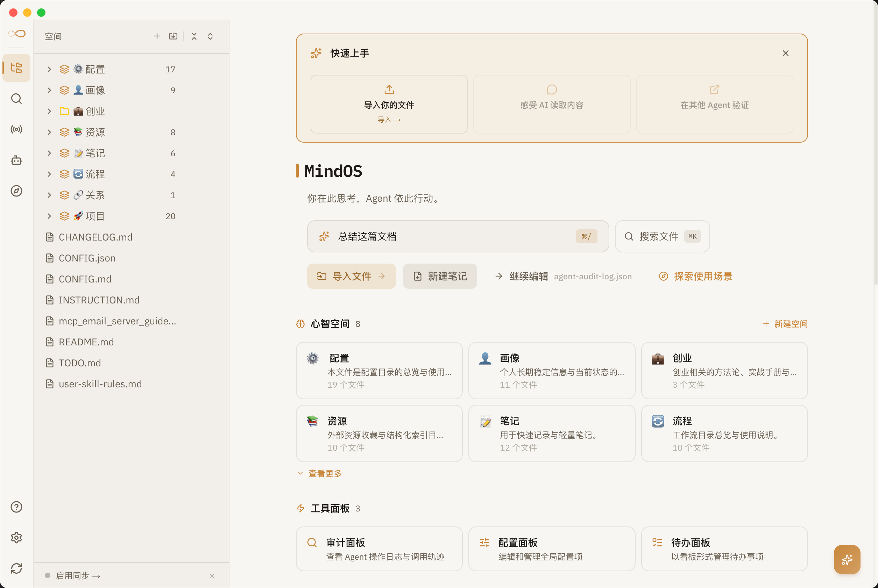The height and width of the screenshot is (588, 878).
Task: Click the 导入 → link in quick start
Action: (389, 120)
